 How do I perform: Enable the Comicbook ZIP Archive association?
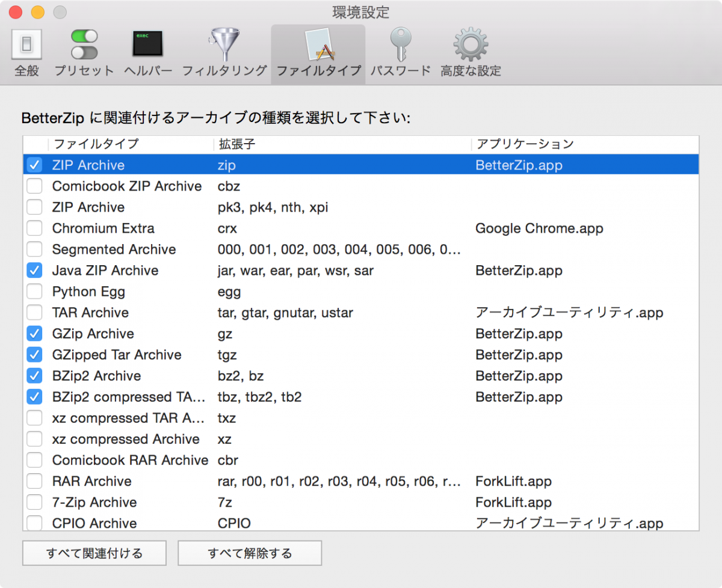(34, 186)
